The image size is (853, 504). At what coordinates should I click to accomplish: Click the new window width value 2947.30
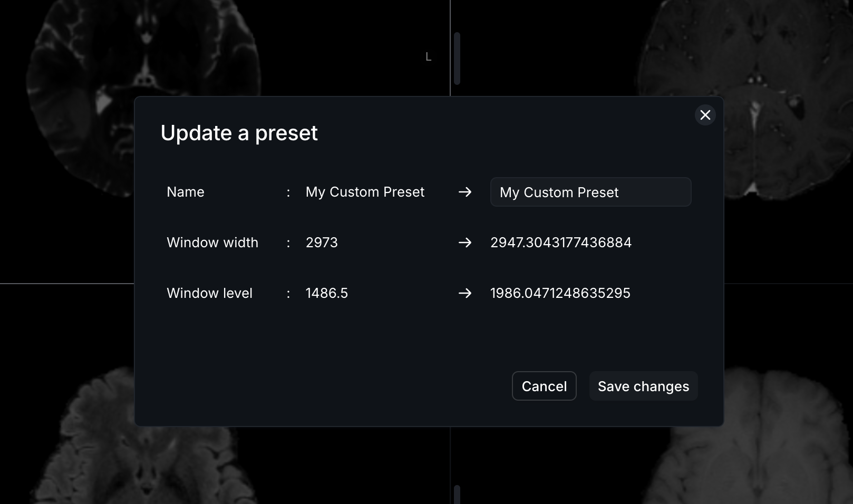561,243
